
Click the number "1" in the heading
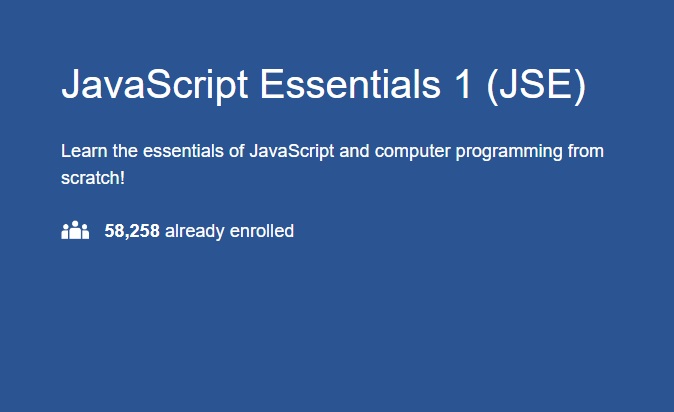click(461, 86)
